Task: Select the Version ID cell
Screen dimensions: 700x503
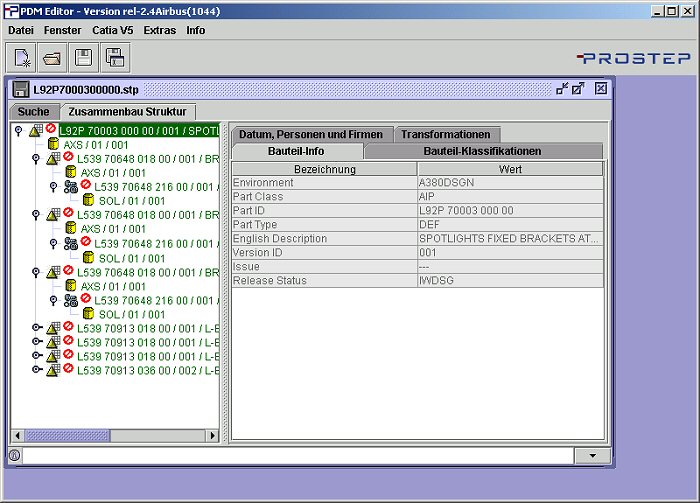Action: [325, 253]
